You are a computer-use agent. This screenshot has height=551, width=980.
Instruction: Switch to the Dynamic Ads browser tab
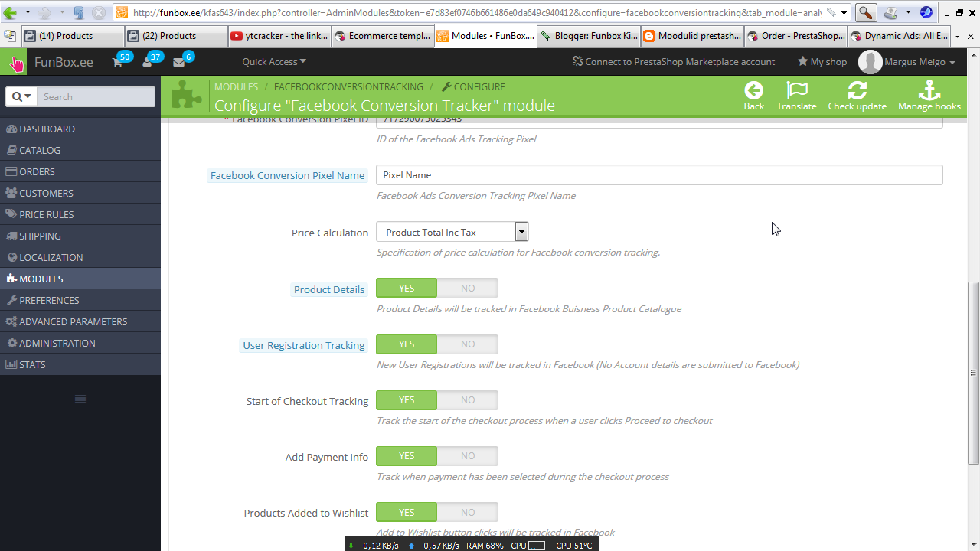click(x=899, y=36)
